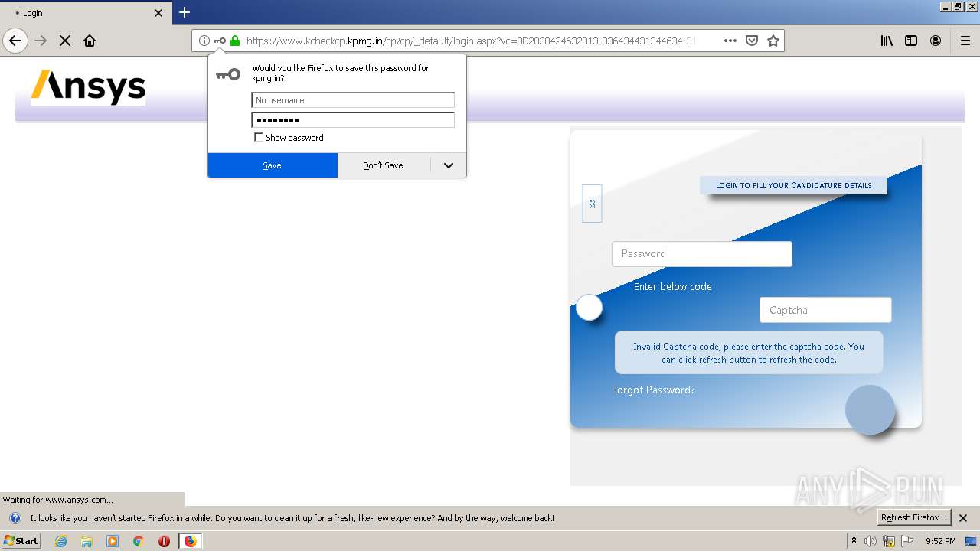Open page actions three-dot menu
980x551 pixels.
tap(730, 41)
